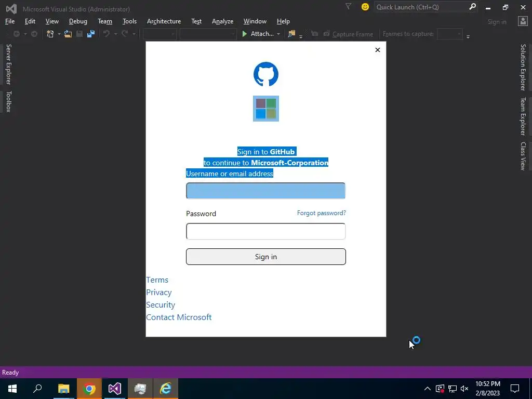The image size is (532, 399).
Task: Open the Privacy link
Action: click(159, 292)
